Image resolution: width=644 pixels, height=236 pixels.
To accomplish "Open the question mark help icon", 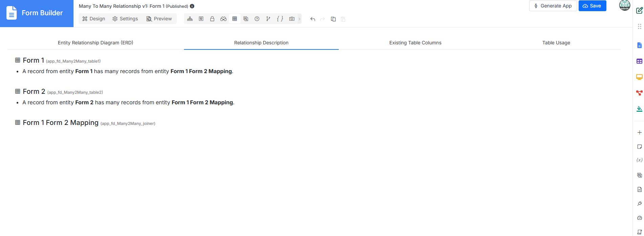I will click(257, 19).
